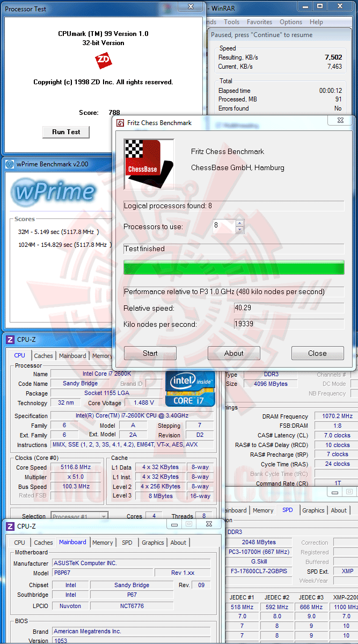Select the SPD tab in right CPU-Z window
358x644 pixels.
tap(288, 510)
